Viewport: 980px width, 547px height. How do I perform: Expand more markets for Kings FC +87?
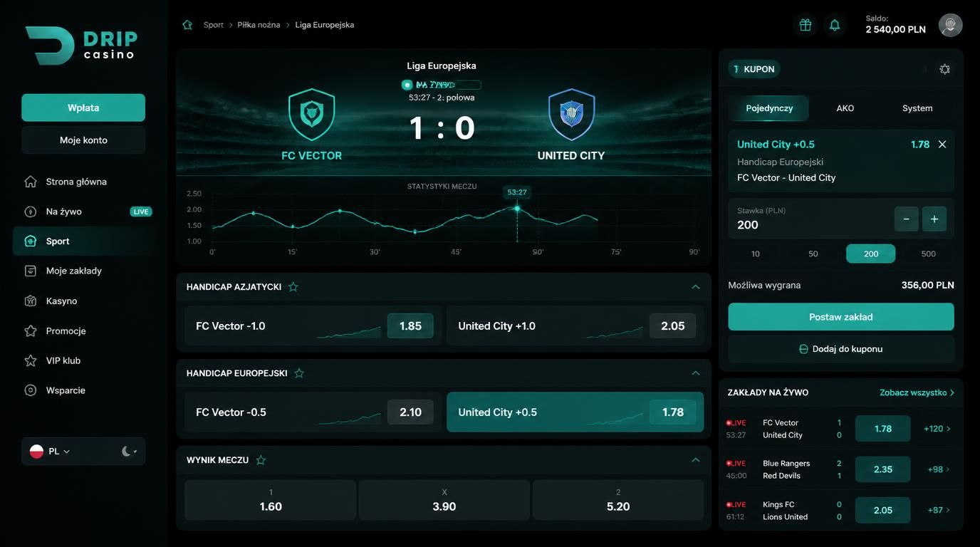[937, 510]
